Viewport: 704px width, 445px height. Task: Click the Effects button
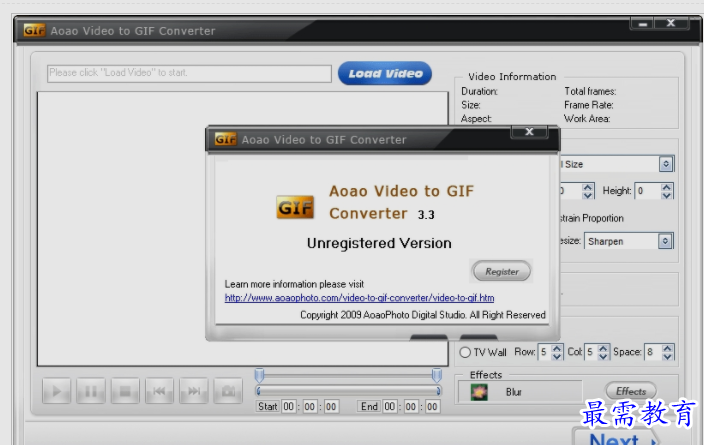point(630,391)
